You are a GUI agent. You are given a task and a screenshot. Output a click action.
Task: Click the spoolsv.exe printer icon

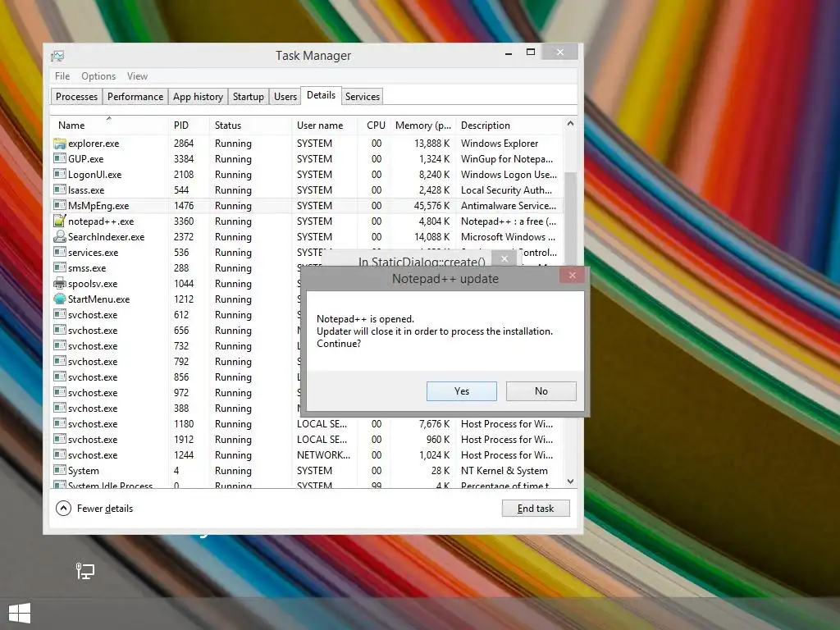coord(59,283)
